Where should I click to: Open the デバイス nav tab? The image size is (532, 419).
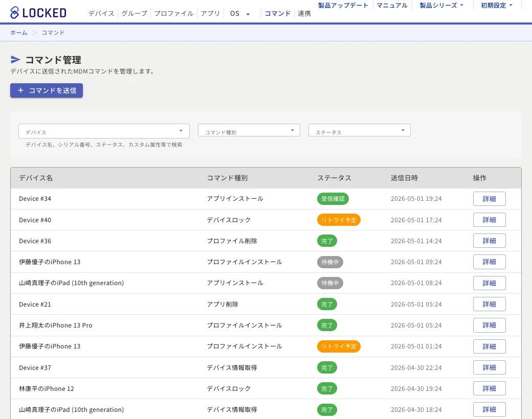[x=101, y=14]
